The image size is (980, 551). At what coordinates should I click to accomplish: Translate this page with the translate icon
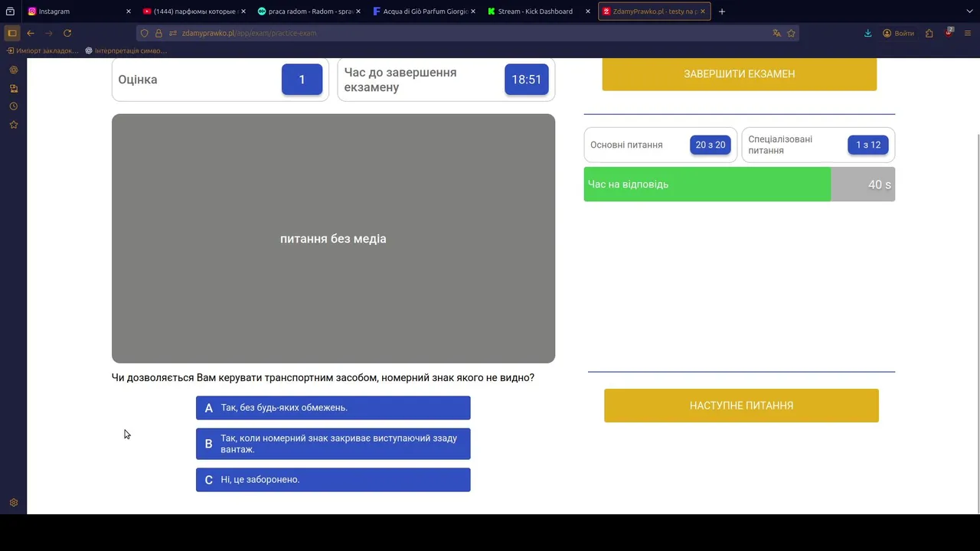776,33
